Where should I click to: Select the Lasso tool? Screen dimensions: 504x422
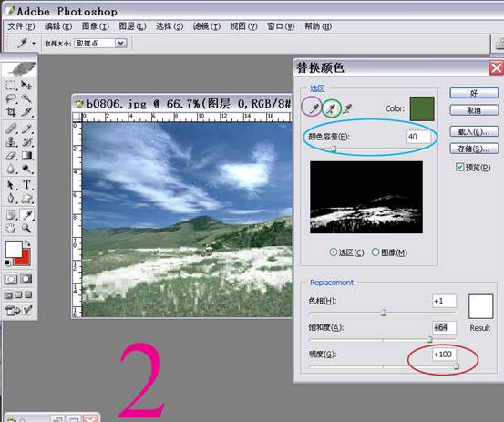click(x=11, y=98)
